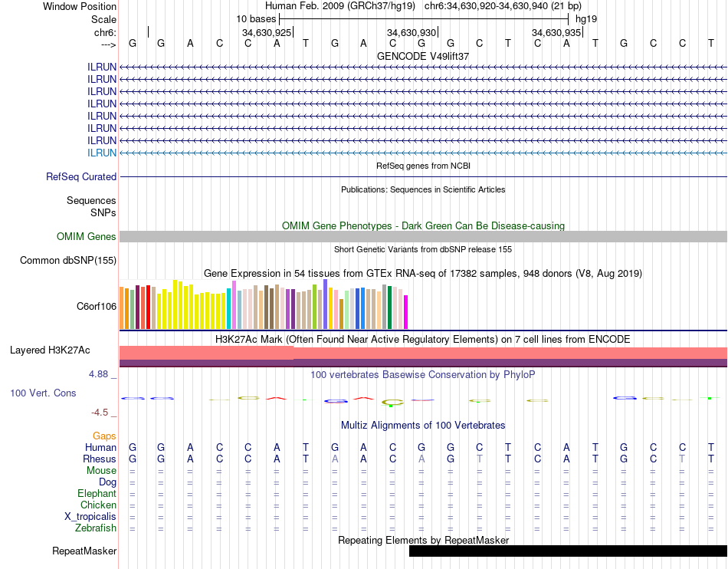Click the RefSeq Curated track label

point(81,177)
